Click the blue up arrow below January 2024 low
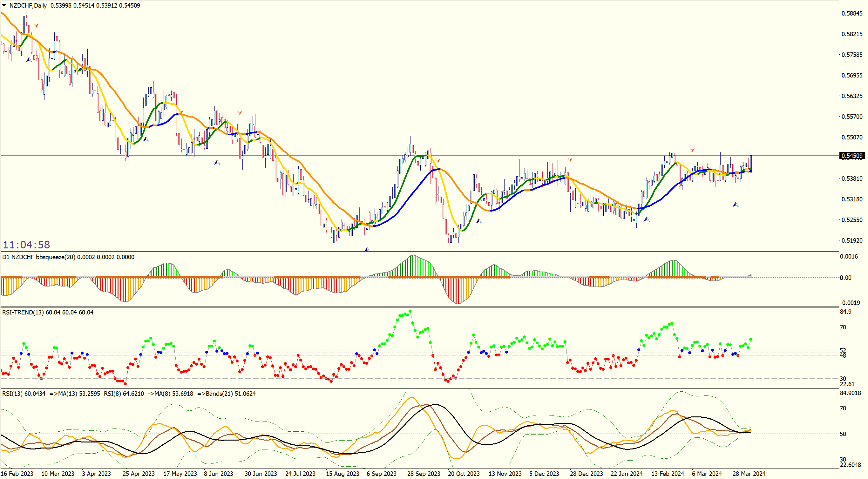The image size is (868, 479). (x=647, y=219)
